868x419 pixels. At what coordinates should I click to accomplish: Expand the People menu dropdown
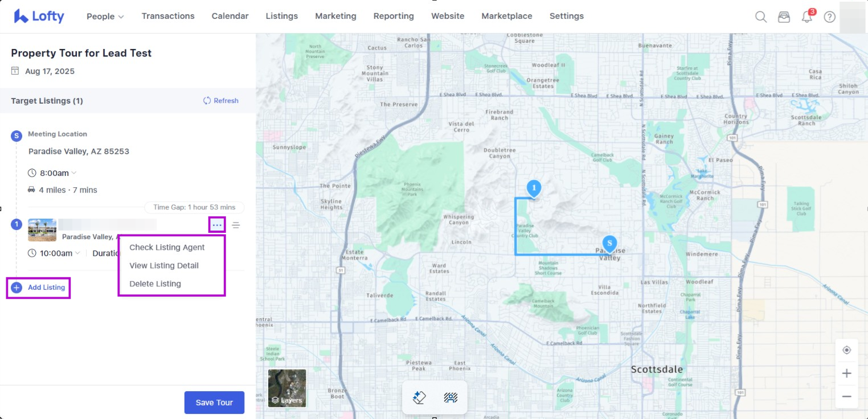pos(105,17)
